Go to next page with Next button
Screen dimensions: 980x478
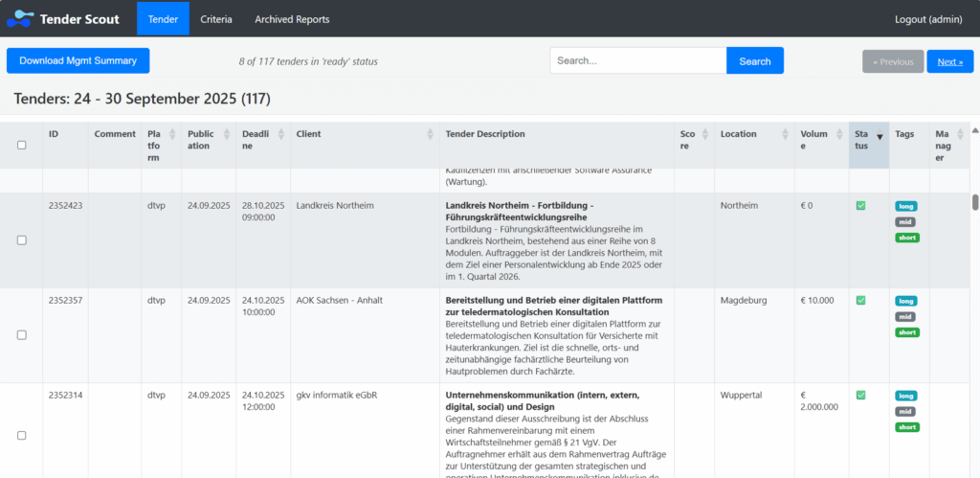coord(949,61)
